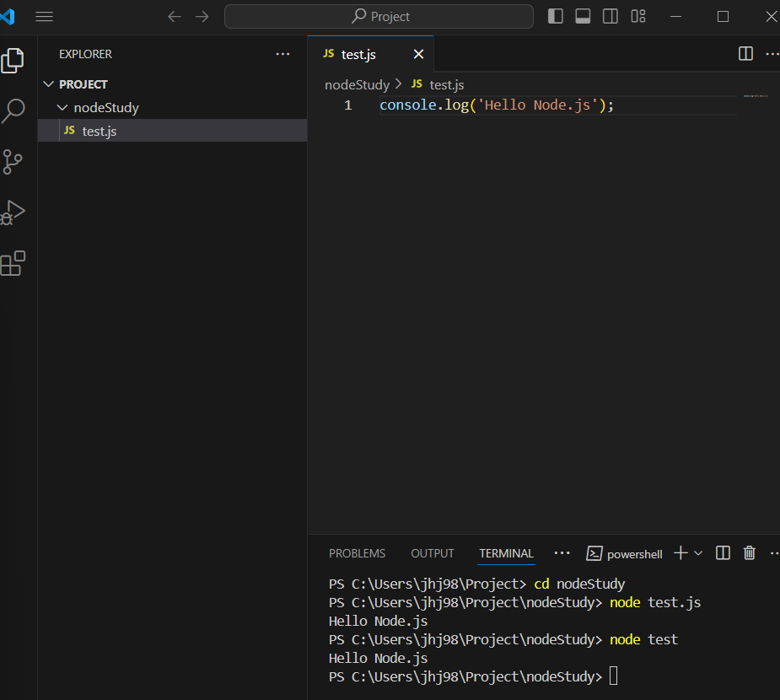
Task: Collapse the PROJECT tree in Explorer
Action: (48, 83)
